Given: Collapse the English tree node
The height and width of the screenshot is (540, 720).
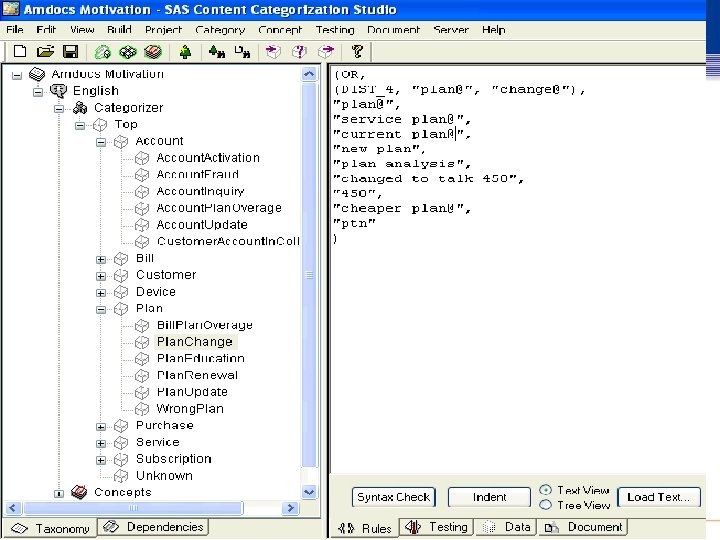Looking at the screenshot, I should coord(38,92).
